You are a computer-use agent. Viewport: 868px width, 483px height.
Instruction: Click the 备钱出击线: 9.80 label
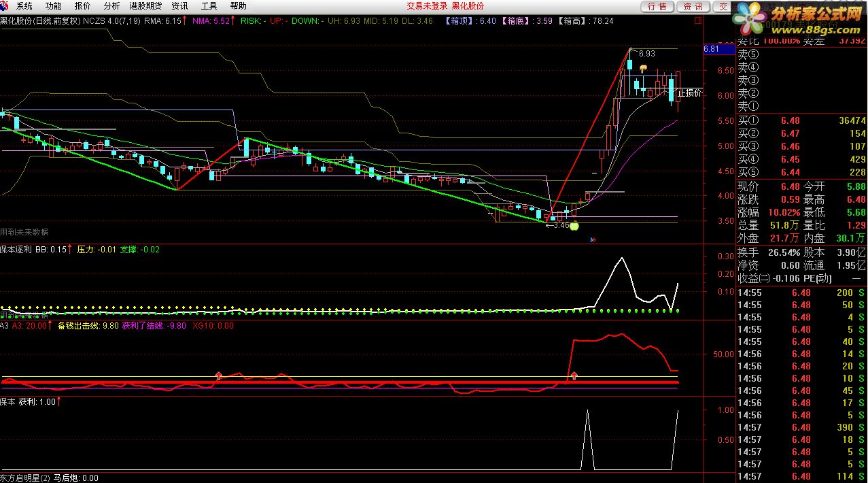pyautogui.click(x=88, y=326)
